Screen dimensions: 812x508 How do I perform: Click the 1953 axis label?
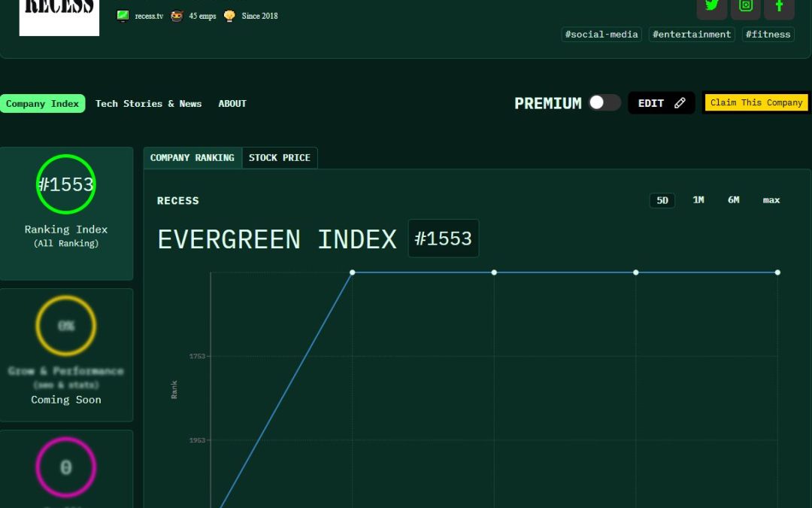click(197, 440)
